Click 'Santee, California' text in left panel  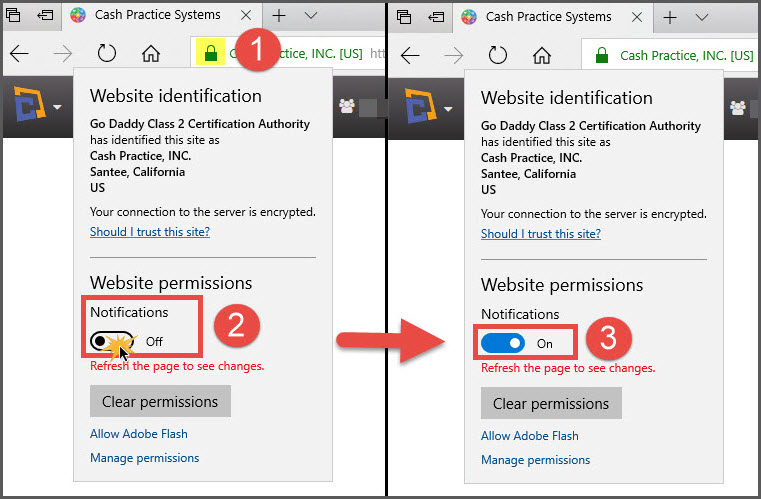(137, 172)
